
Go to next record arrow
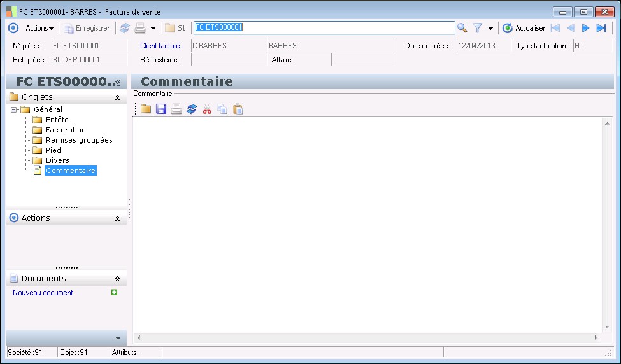586,28
